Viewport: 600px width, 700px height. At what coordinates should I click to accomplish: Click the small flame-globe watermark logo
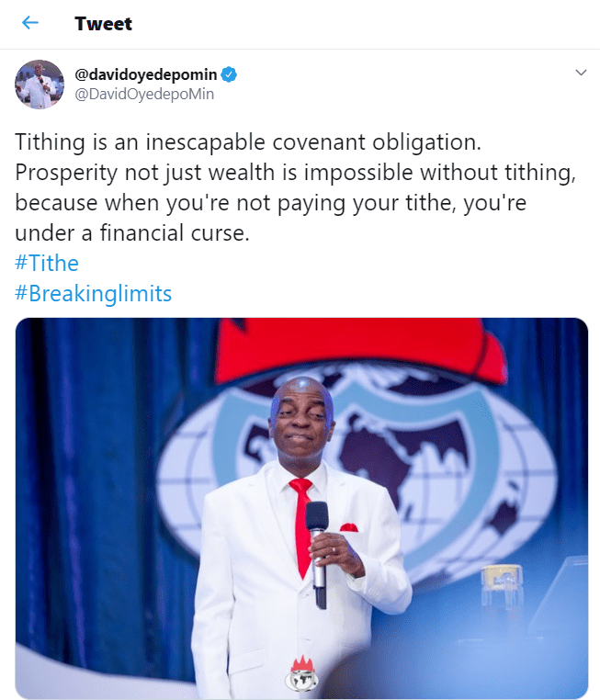[x=302, y=673]
